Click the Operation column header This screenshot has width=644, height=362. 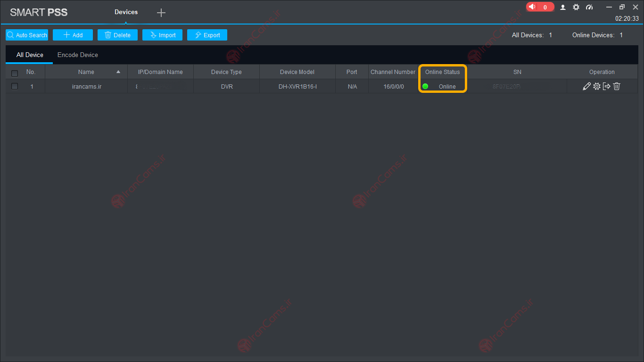(x=602, y=72)
